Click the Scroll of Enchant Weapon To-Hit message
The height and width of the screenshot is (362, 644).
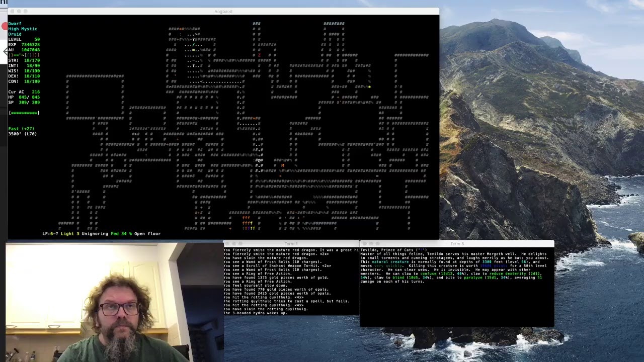[x=277, y=266]
